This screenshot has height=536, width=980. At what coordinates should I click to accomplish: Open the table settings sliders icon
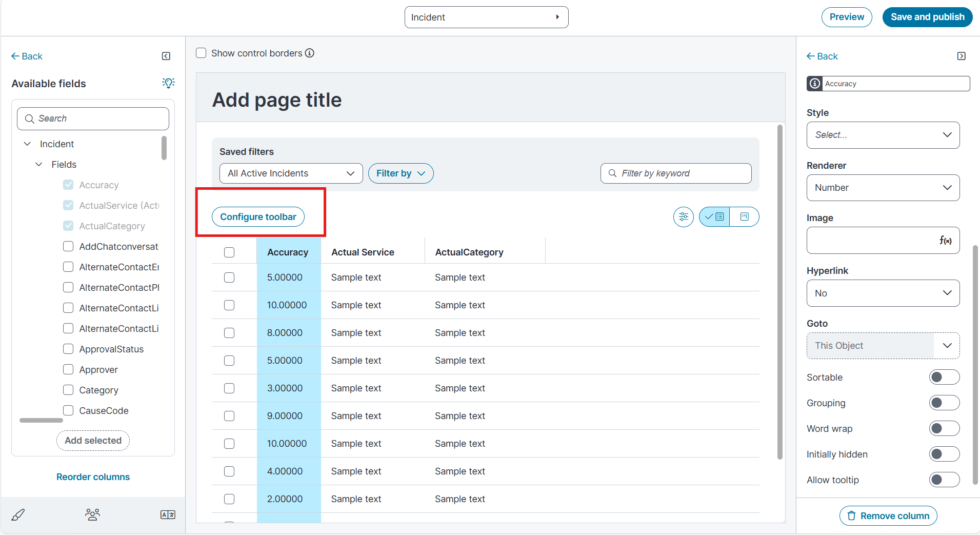pyautogui.click(x=684, y=217)
